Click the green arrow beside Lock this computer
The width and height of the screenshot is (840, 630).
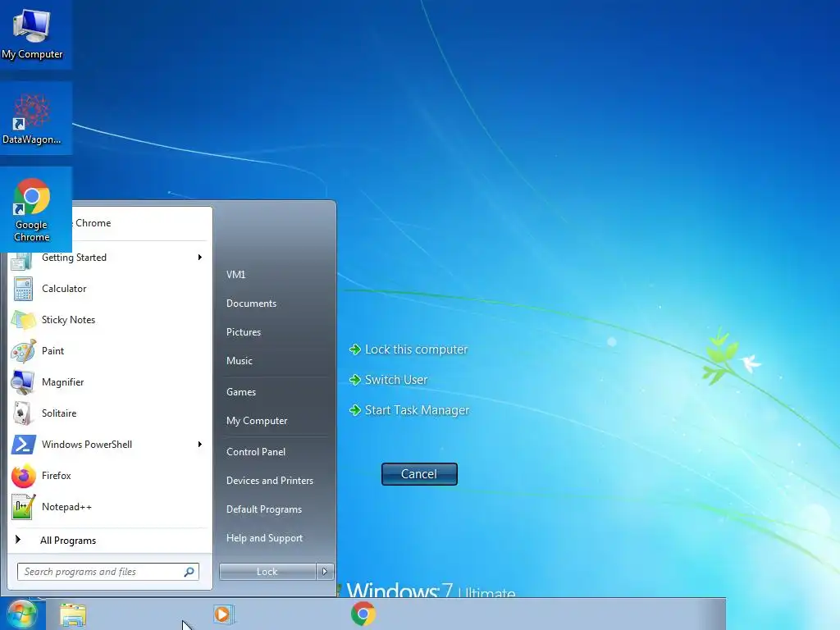[x=355, y=349]
